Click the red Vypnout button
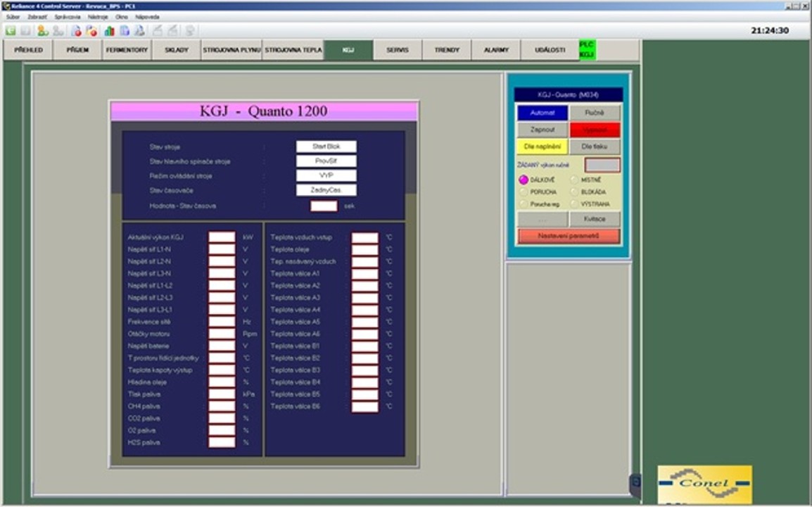812x507 pixels. pos(595,130)
